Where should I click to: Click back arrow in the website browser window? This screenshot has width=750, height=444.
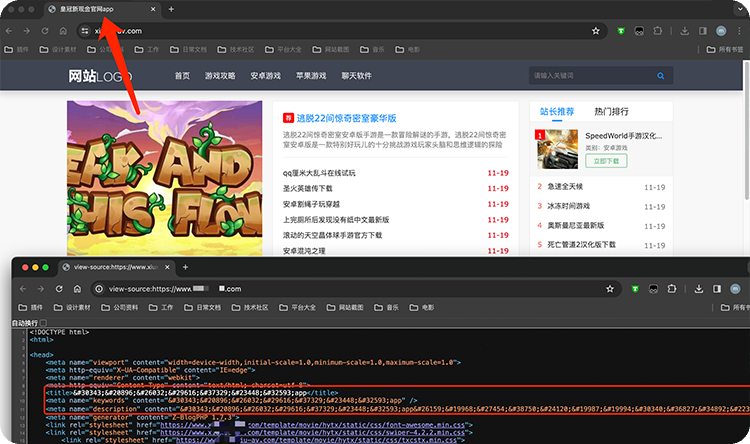click(x=9, y=31)
